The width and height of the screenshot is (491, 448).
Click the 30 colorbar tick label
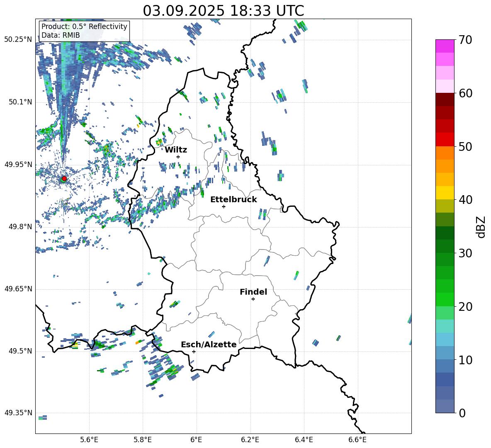coord(465,253)
